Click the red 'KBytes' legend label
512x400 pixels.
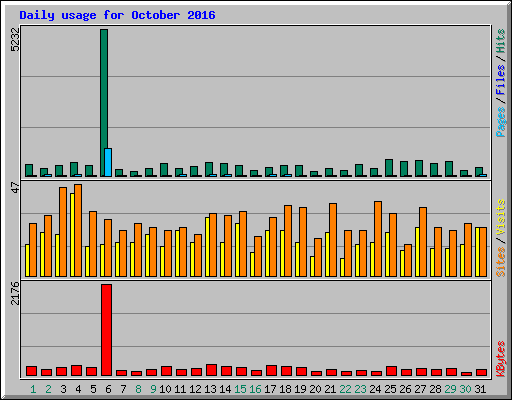500,359
